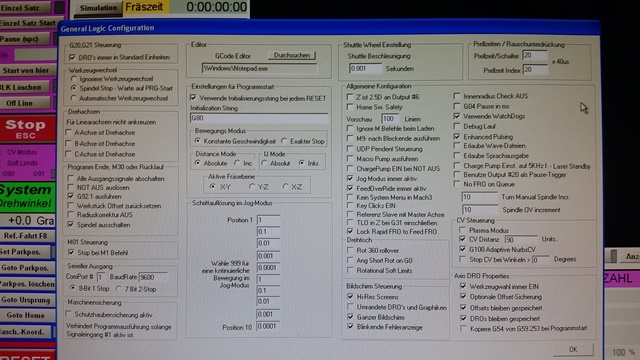Click the CV Distanz units field
The image size is (640, 360).
(521, 239)
